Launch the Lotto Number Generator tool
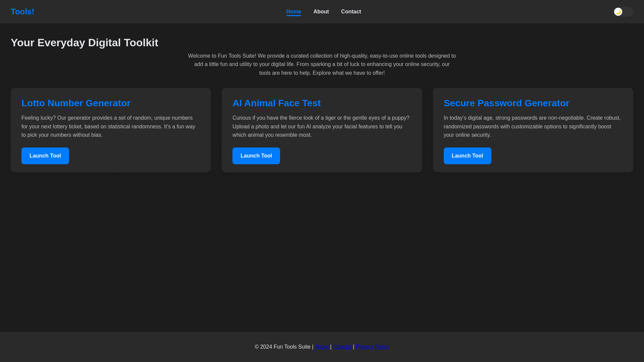This screenshot has height=362, width=644. [45, 156]
